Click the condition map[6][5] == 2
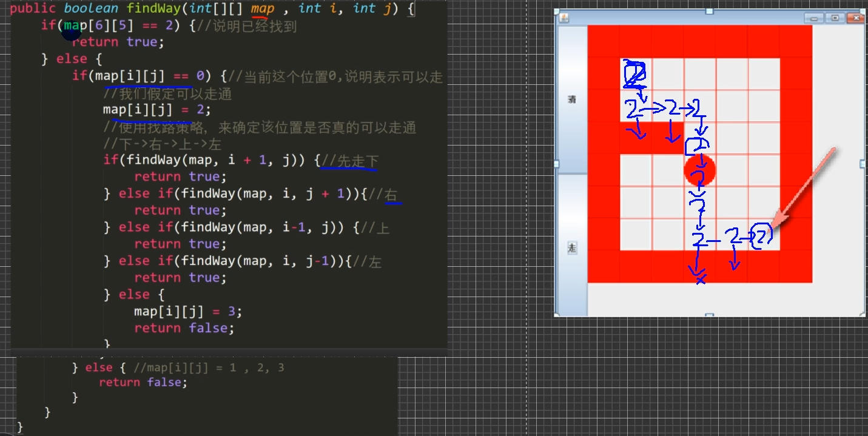 pyautogui.click(x=119, y=25)
